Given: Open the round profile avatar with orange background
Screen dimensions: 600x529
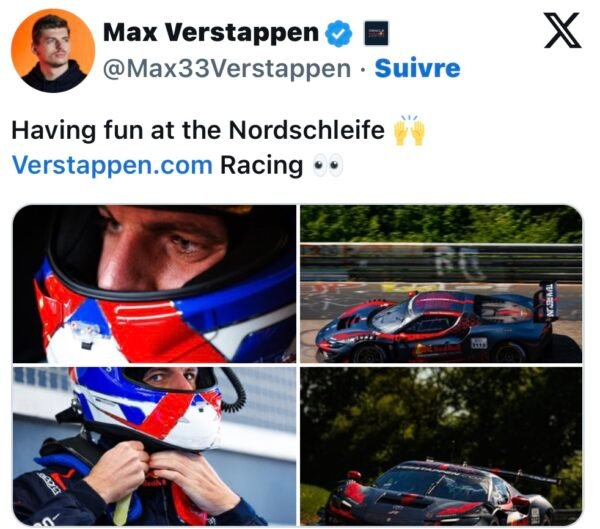Looking at the screenshot, I should [53, 51].
